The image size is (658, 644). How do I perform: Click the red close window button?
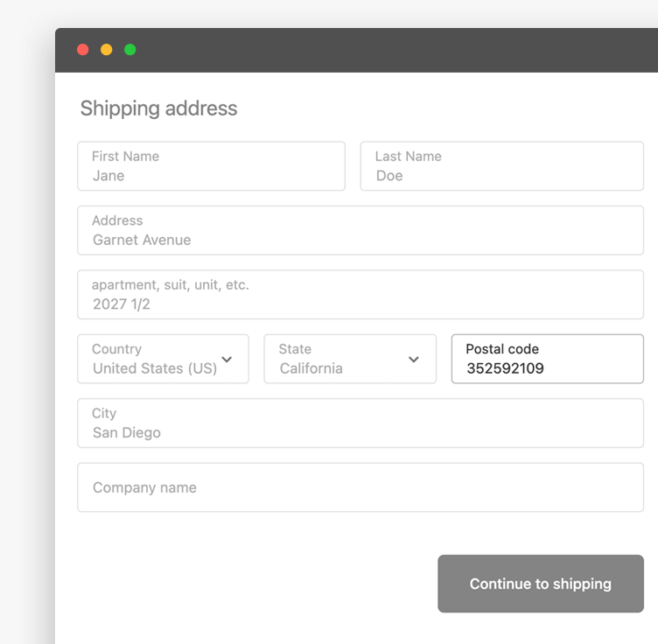tap(82, 50)
